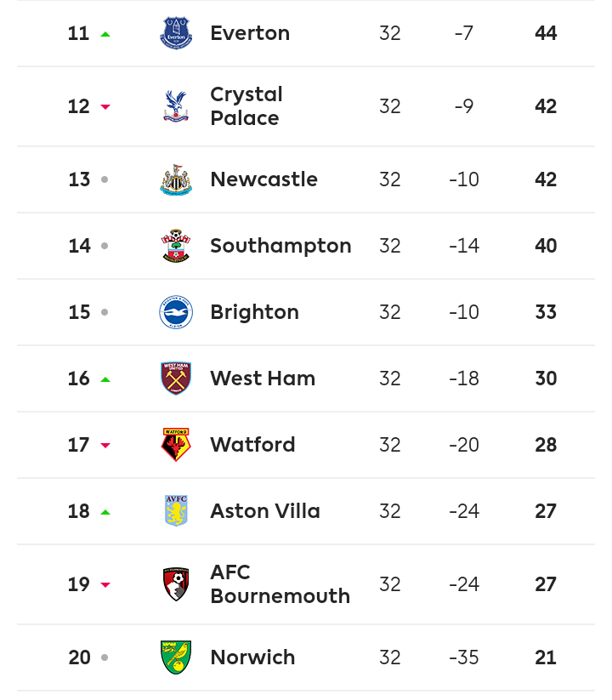Click the Brighton team name
The image size is (612, 700).
(x=254, y=312)
